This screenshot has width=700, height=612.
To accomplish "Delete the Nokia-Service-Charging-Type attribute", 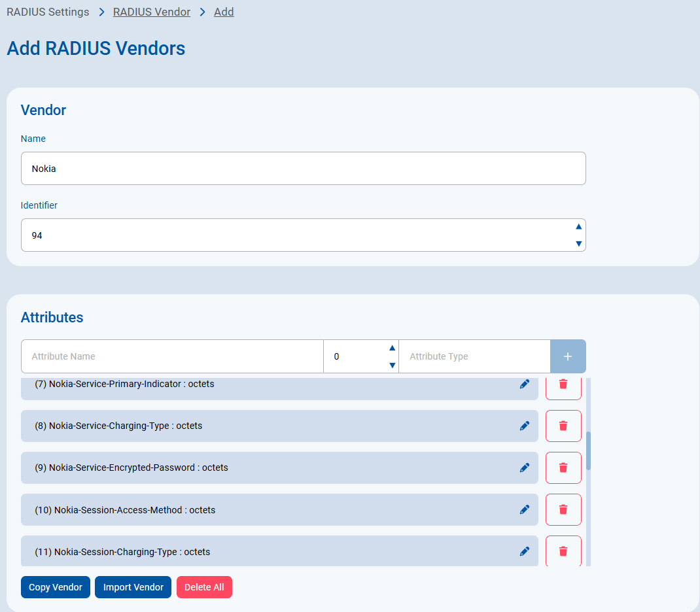I will 563,426.
